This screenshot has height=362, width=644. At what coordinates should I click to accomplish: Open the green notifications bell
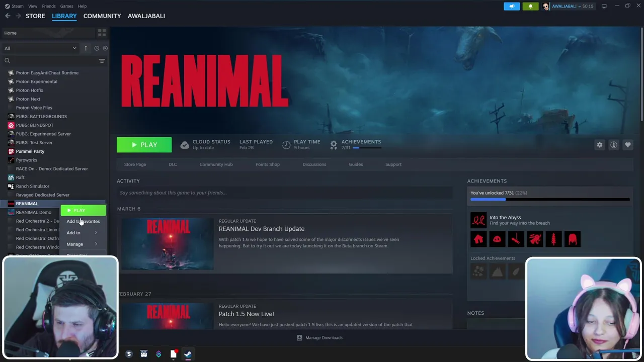coord(530,6)
